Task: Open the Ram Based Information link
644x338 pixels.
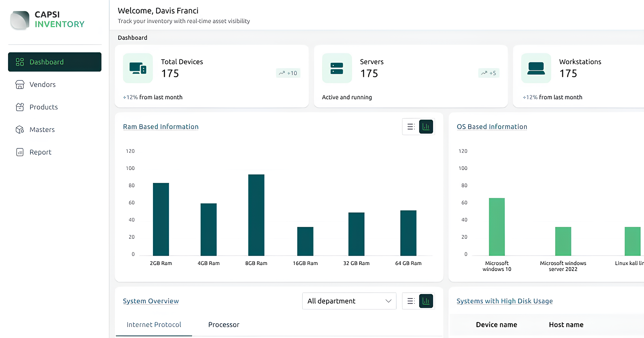Action: click(x=161, y=127)
